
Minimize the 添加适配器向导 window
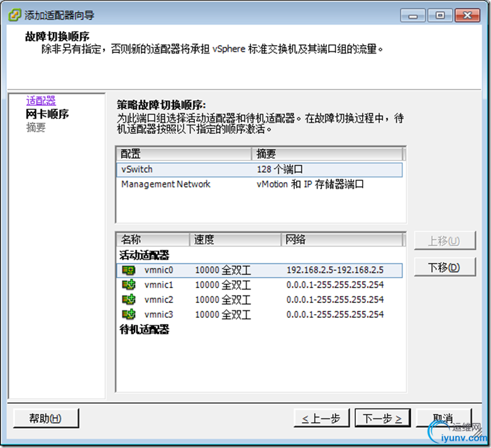[x=413, y=15]
